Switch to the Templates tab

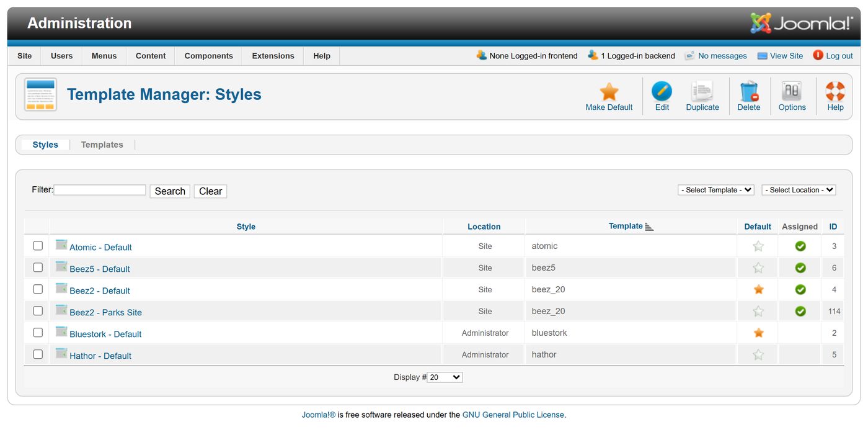(x=102, y=145)
